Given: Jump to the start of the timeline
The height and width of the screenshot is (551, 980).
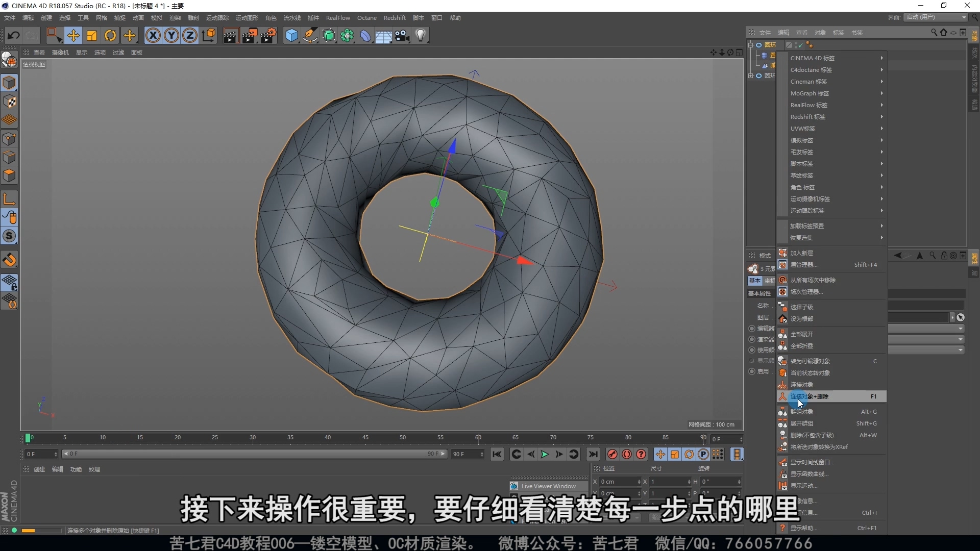Looking at the screenshot, I should click(497, 454).
